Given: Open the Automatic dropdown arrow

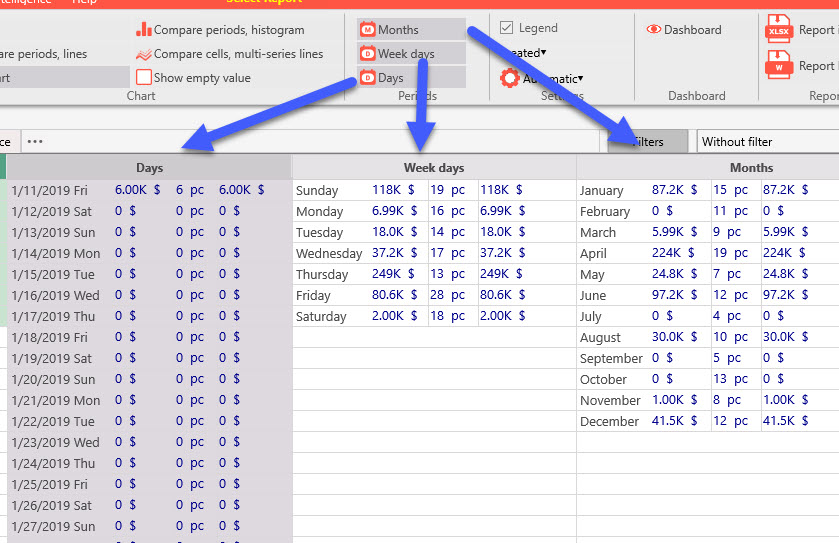Looking at the screenshot, I should click(581, 79).
